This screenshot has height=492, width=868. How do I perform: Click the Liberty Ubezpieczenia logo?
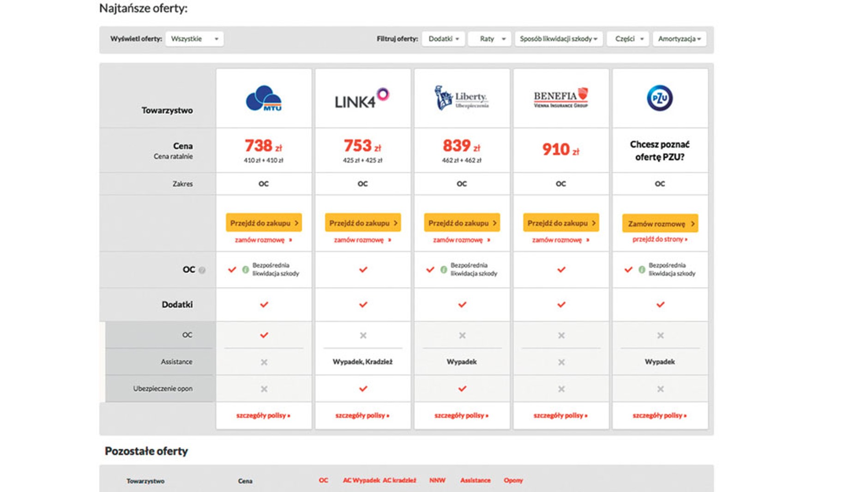pyautogui.click(x=461, y=98)
